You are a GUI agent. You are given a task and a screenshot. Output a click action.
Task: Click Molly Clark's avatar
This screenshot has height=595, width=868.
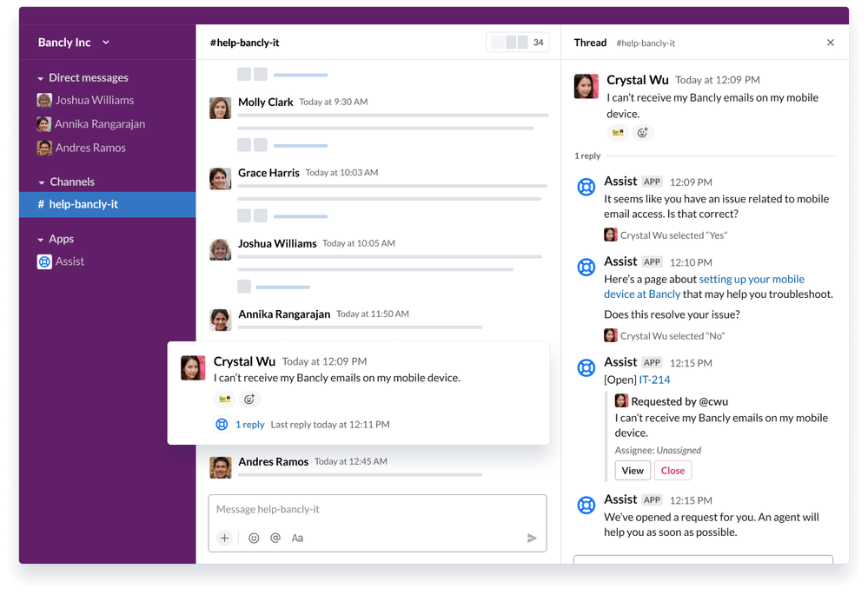point(221,108)
